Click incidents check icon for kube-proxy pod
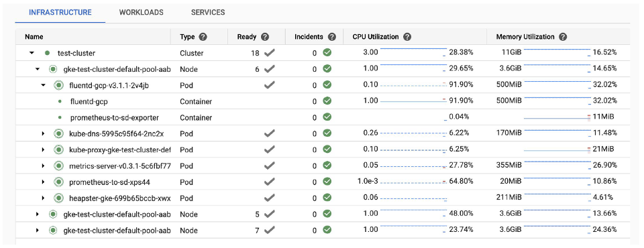Screen dimensions: 644x248 tap(327, 149)
